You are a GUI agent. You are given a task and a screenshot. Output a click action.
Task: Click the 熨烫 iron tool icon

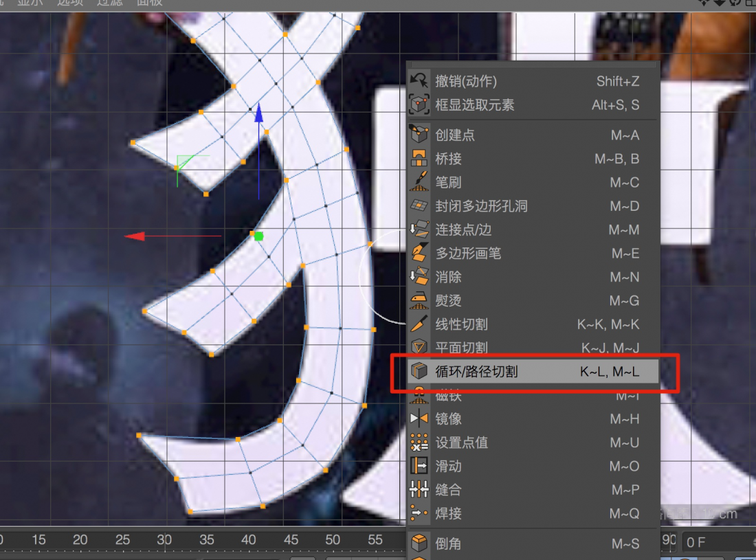[x=419, y=301]
